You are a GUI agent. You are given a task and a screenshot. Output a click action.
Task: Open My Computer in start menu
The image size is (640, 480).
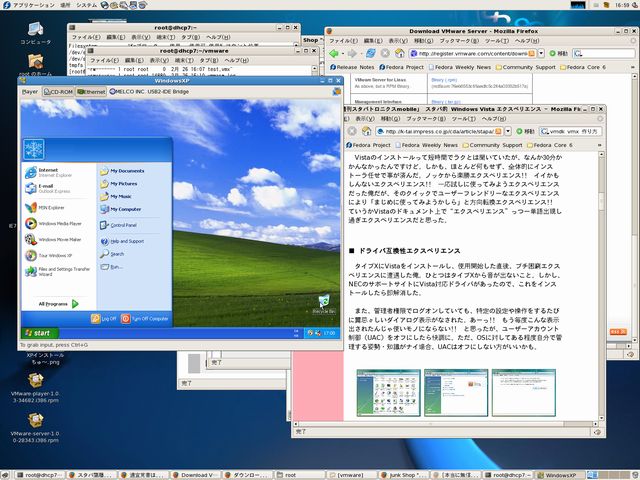pos(121,209)
